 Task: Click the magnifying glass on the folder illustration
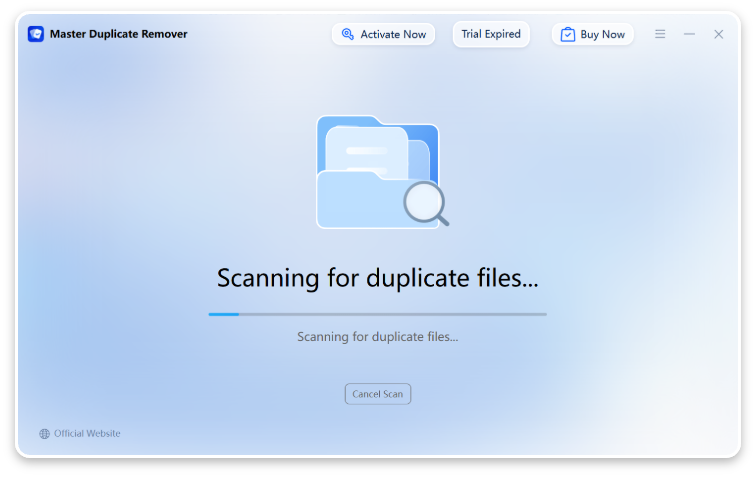pyautogui.click(x=426, y=204)
